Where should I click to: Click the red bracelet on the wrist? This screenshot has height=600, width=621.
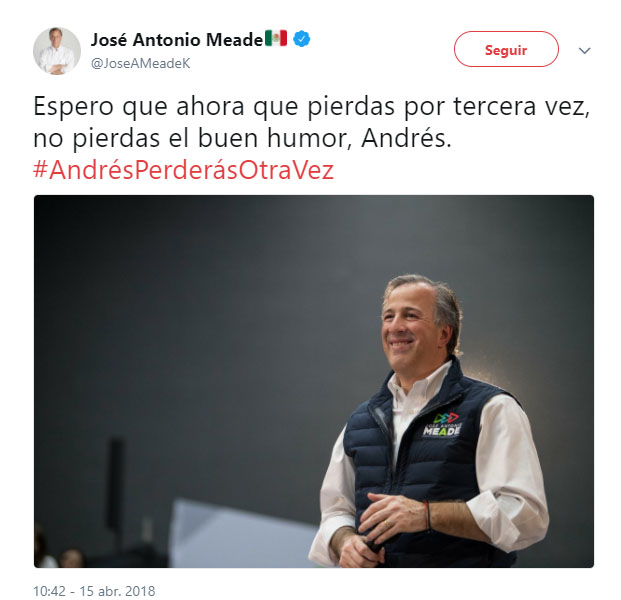click(x=427, y=515)
